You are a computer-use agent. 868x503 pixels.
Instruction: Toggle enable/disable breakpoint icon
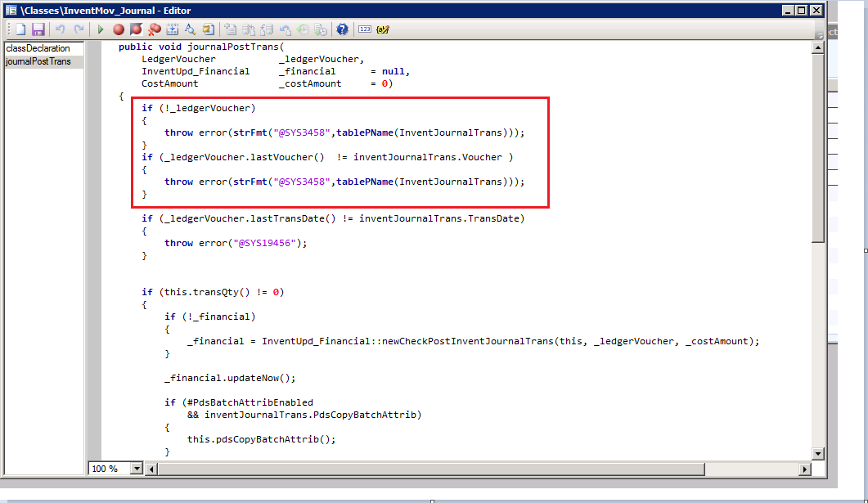pos(136,29)
